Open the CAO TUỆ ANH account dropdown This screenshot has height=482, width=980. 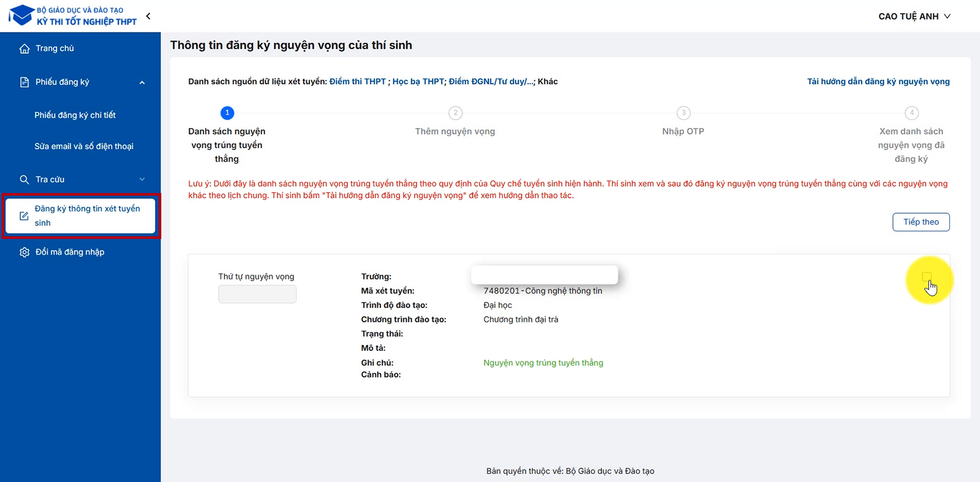[914, 17]
